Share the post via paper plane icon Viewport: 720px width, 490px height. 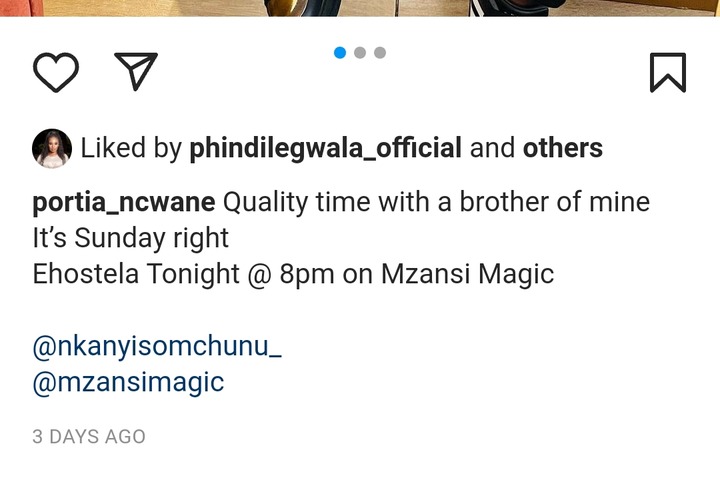pyautogui.click(x=136, y=71)
